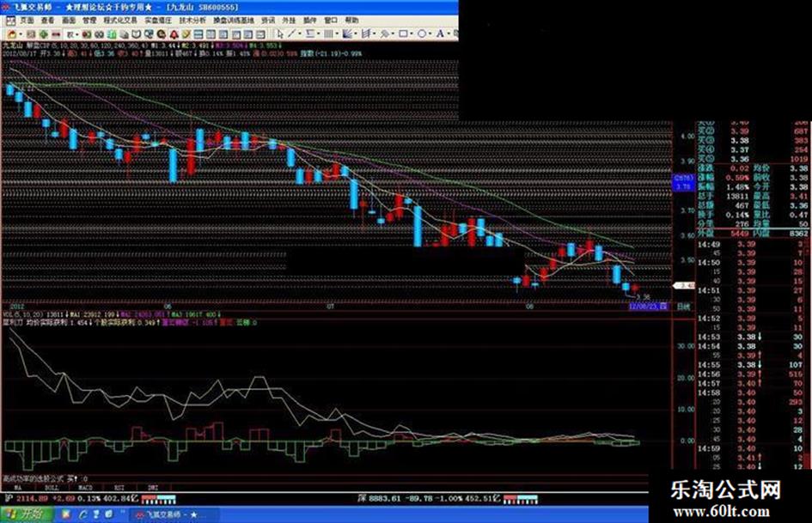Open the 画面 menu
Viewport: 812px width, 523px height.
69,21
